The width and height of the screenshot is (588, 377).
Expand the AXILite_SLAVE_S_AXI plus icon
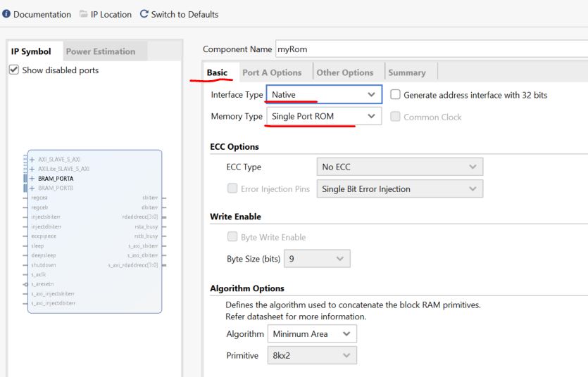point(32,169)
